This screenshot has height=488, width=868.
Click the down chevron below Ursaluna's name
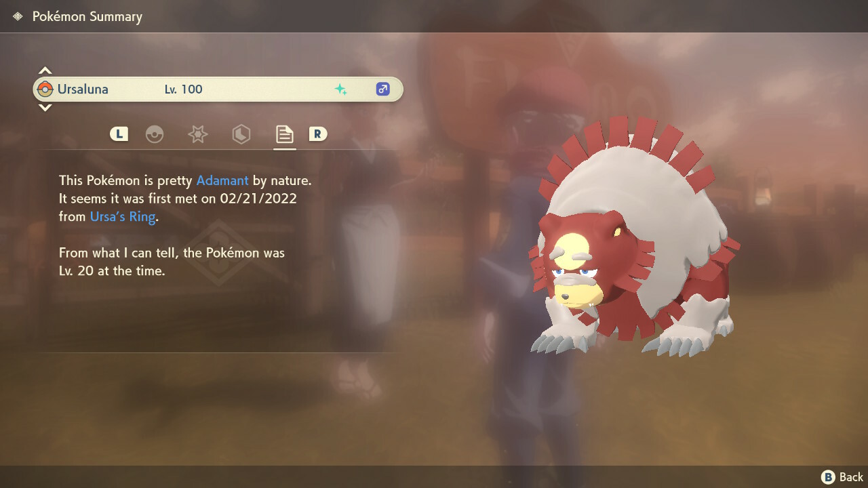[45, 107]
